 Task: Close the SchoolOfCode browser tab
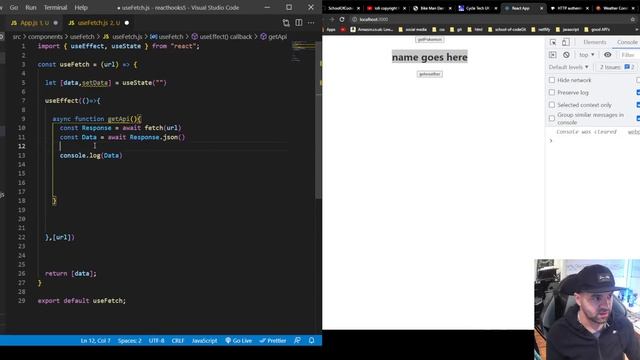(358, 8)
